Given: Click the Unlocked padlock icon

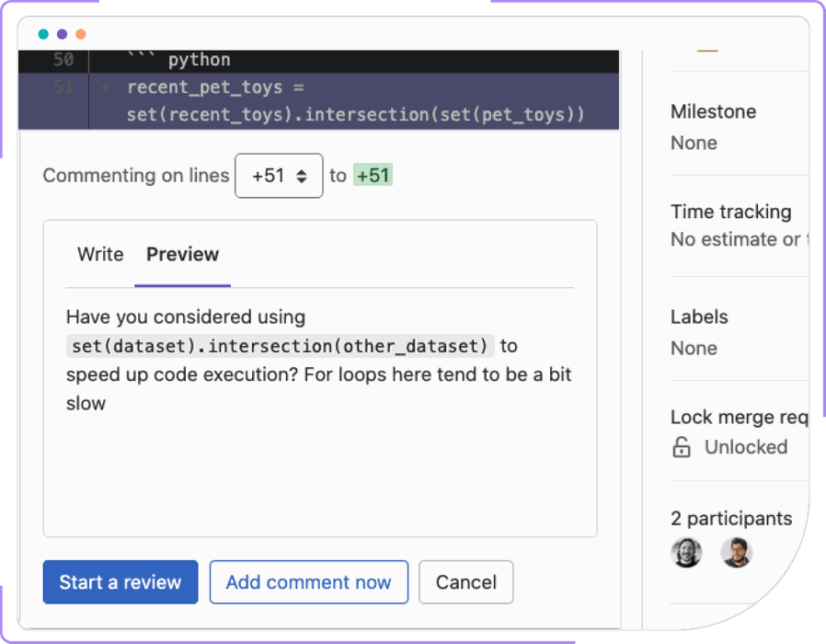Looking at the screenshot, I should pyautogui.click(x=682, y=447).
